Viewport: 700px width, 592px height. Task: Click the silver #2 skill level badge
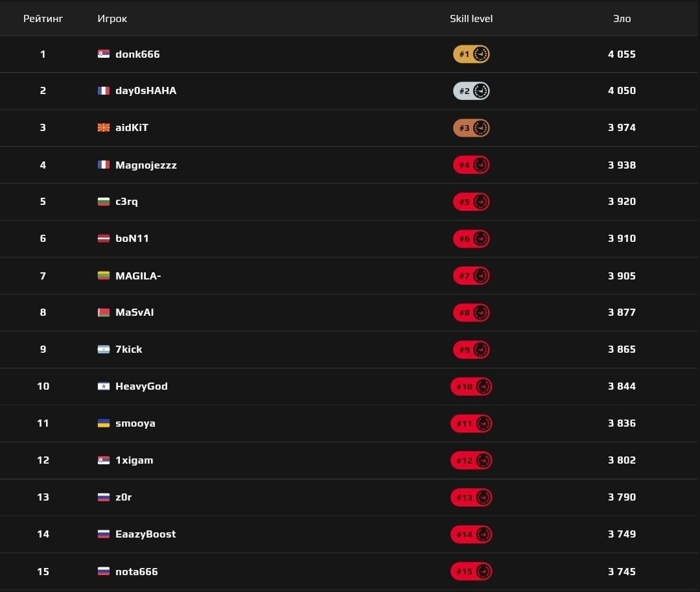coord(471,91)
